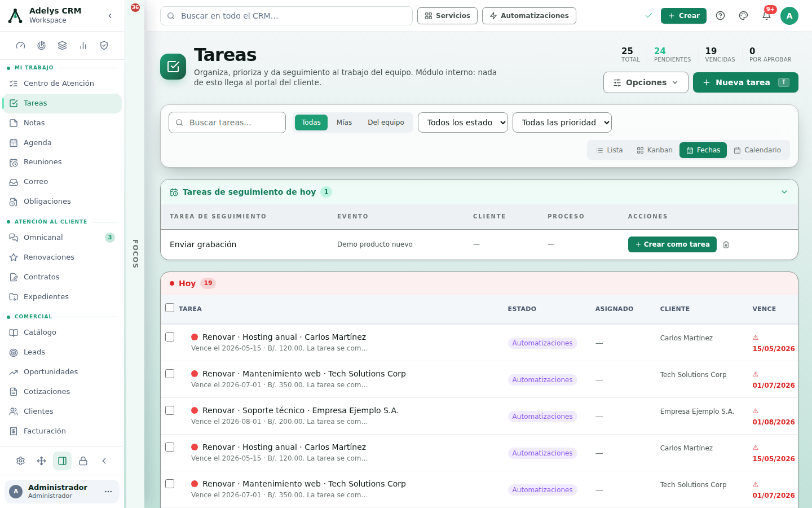Open Notas in sidebar
The height and width of the screenshot is (508, 812).
point(62,123)
